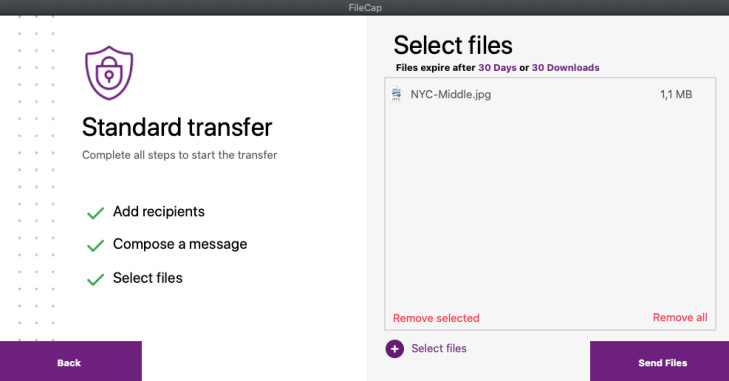Open the file picker via Select files link
729x381 pixels.
[439, 348]
